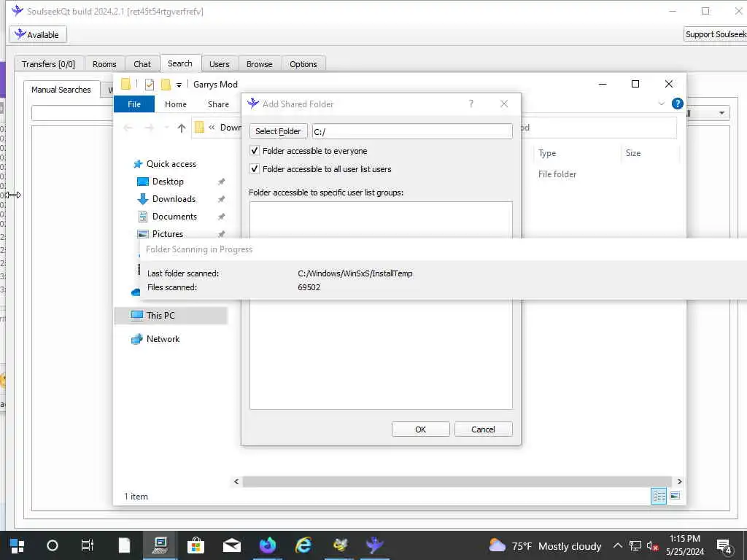The width and height of the screenshot is (747, 560).
Task: Open Task View on taskbar
Action: point(88,545)
